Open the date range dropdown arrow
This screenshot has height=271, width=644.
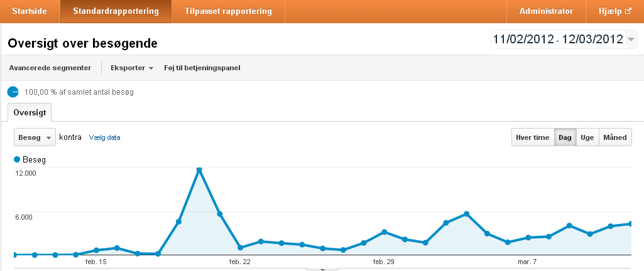(631, 40)
